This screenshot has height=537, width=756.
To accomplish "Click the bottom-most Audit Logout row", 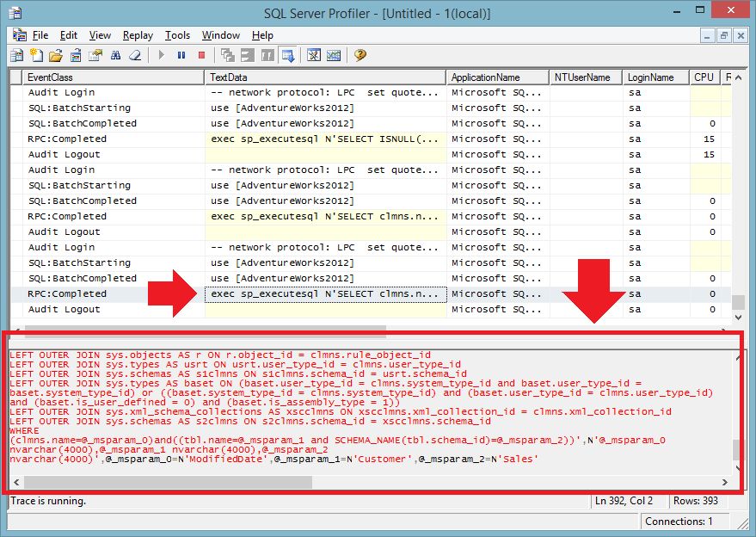I will [x=371, y=309].
